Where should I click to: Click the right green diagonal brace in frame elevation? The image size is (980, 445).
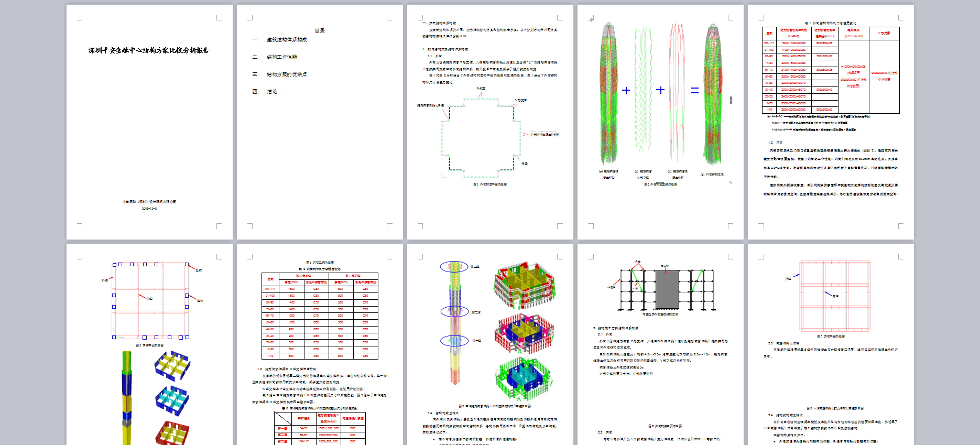(x=696, y=280)
